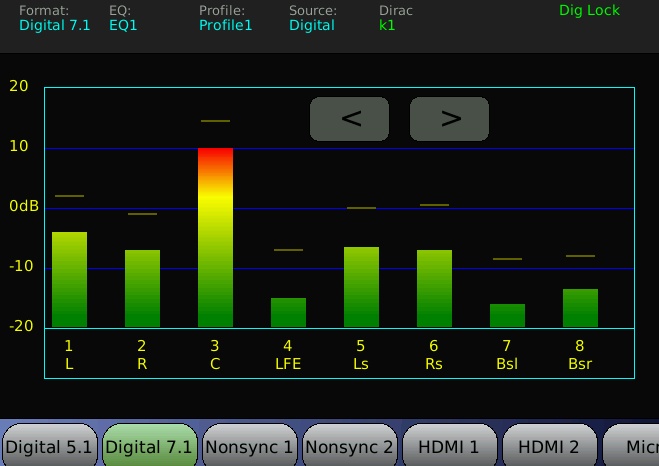Open the Profile setting Profile1
Viewport: 659px width, 466px height.
[x=226, y=25]
